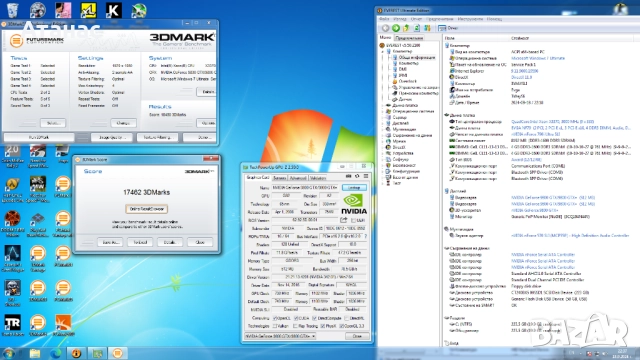Open the GPU-Z hamburger menu icon
This screenshot has height=360, width=640.
(x=366, y=176)
